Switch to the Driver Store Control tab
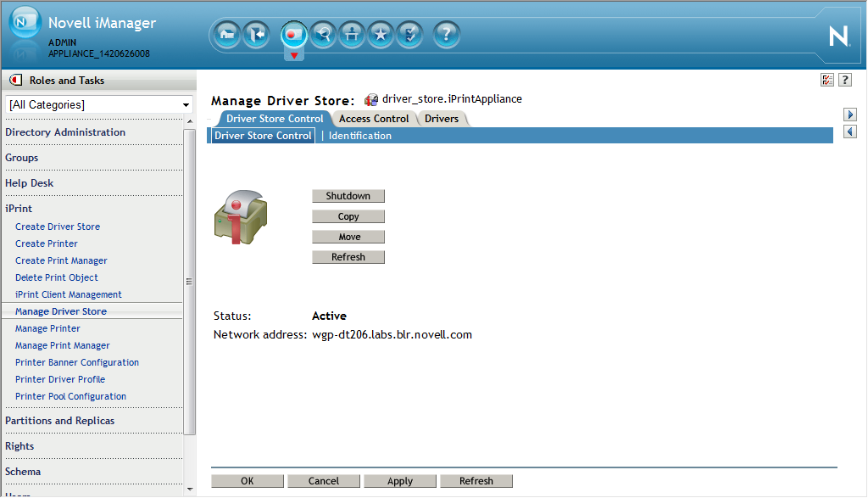 tap(275, 119)
